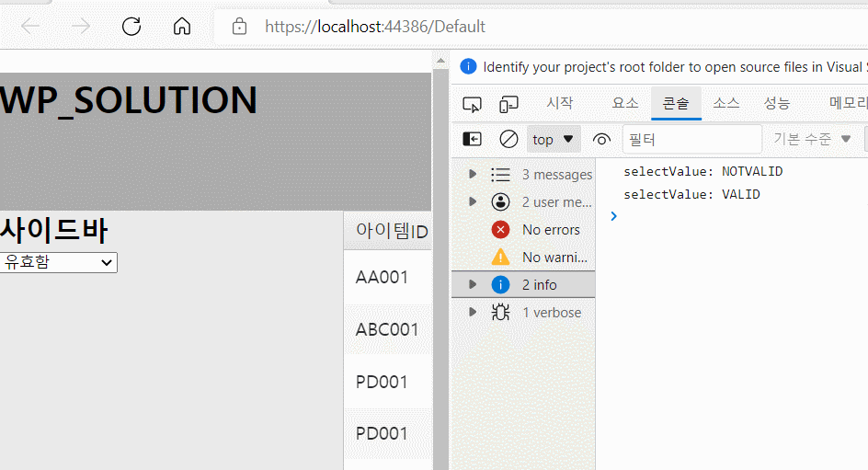868x470 pixels.
Task: Select the blue info circle icon for '2 info'
Action: click(500, 284)
